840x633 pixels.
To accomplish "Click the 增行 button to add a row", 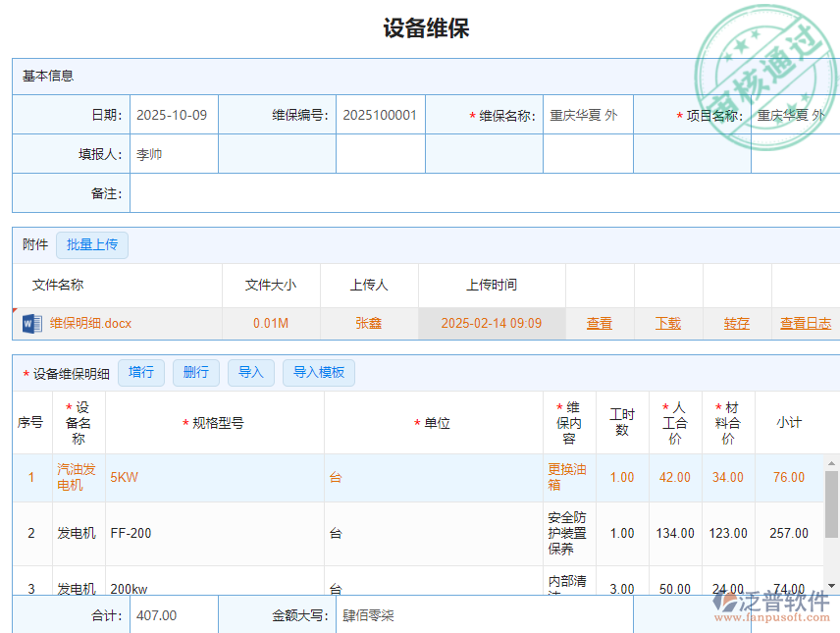I will (x=140, y=372).
